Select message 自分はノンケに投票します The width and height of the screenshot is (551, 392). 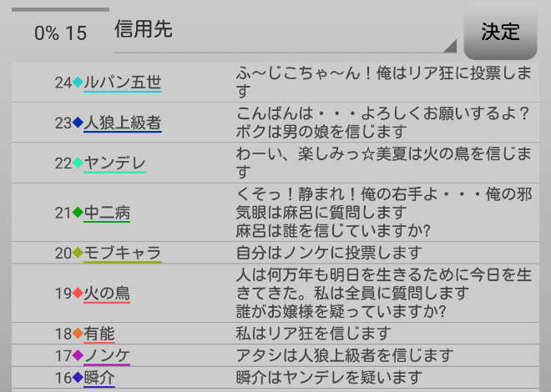[x=330, y=253]
